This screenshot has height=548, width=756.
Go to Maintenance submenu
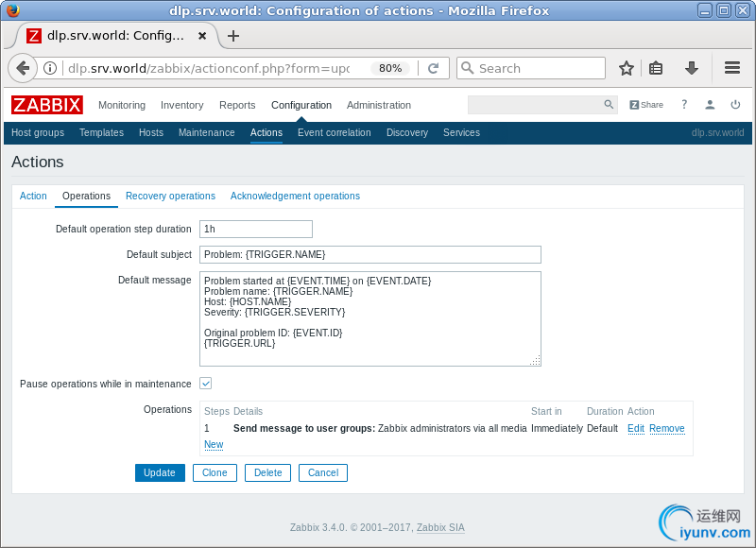206,132
